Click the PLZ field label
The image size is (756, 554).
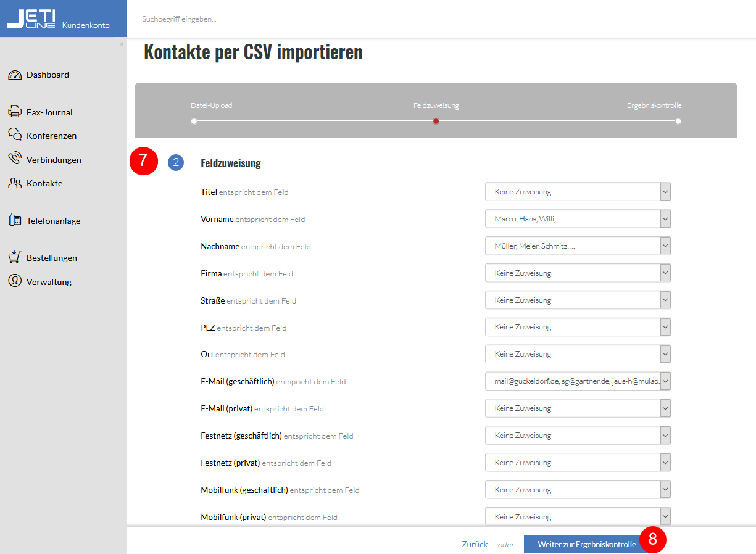(208, 328)
